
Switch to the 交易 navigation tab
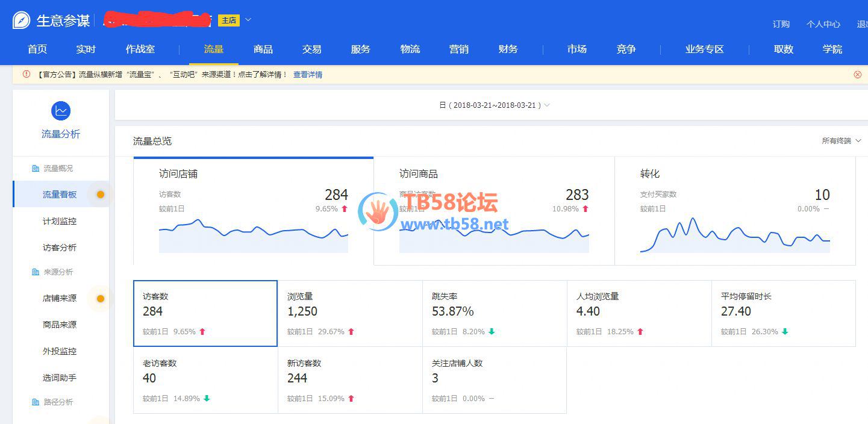tap(311, 49)
